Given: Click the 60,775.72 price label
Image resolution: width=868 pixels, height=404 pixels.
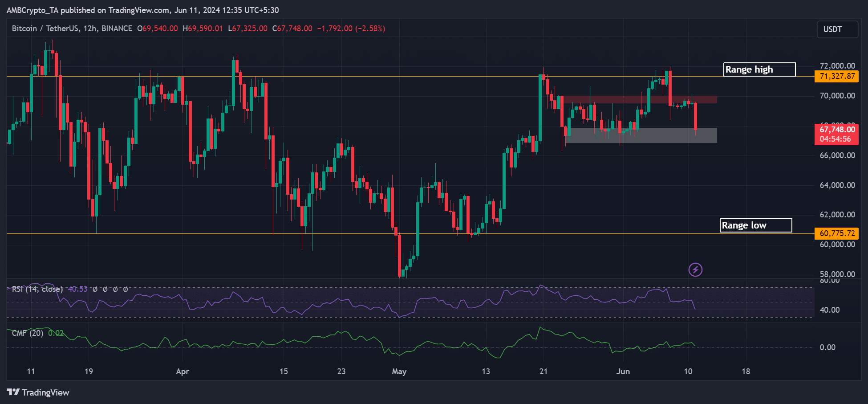Looking at the screenshot, I should [837, 233].
